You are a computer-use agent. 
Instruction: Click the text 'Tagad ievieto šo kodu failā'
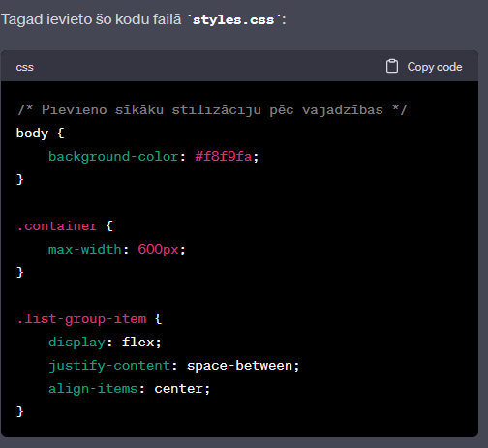[91, 19]
